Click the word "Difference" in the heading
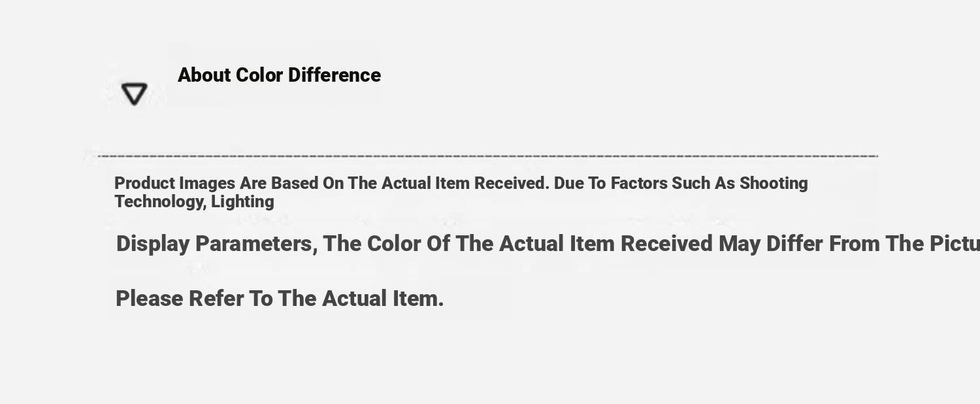The width and height of the screenshot is (980, 404). (x=335, y=75)
